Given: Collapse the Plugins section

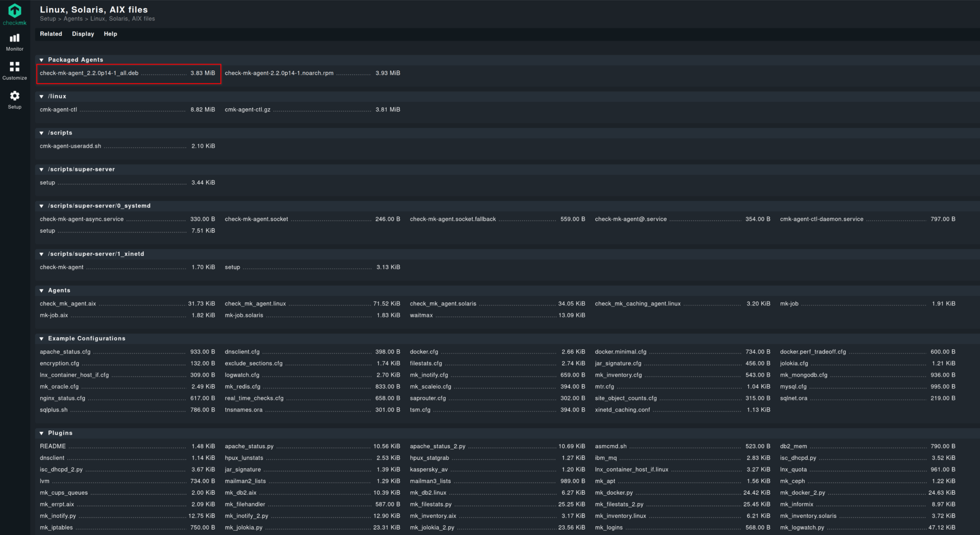Looking at the screenshot, I should pos(42,433).
